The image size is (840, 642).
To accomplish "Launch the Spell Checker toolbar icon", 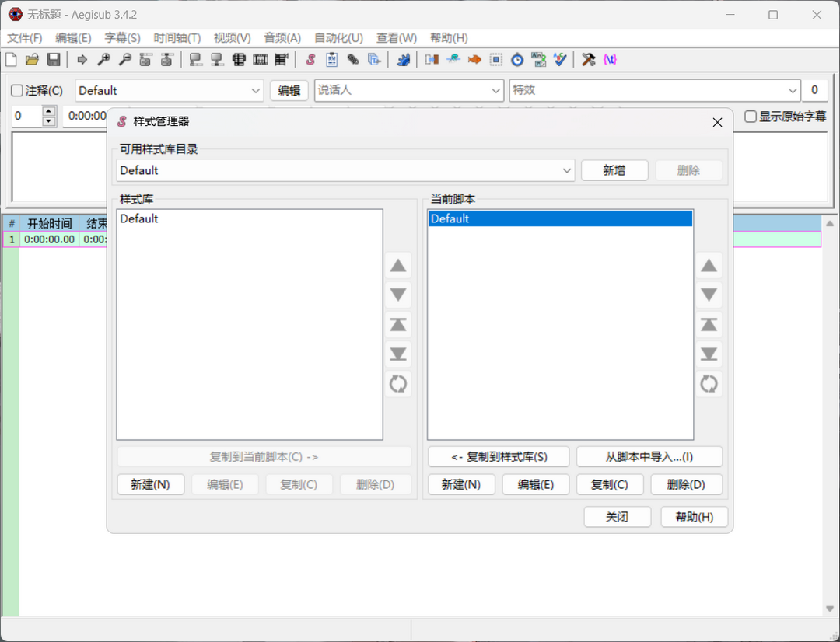I will pos(561,59).
